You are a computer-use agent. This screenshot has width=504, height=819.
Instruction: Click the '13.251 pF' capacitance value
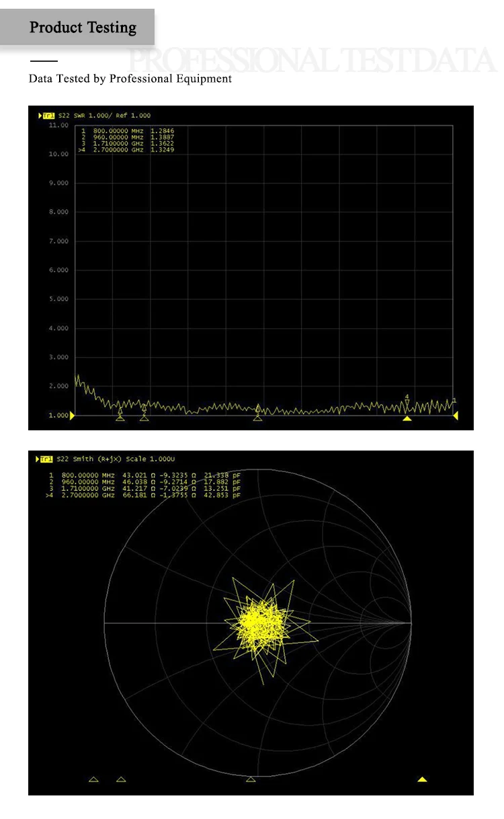point(222,488)
